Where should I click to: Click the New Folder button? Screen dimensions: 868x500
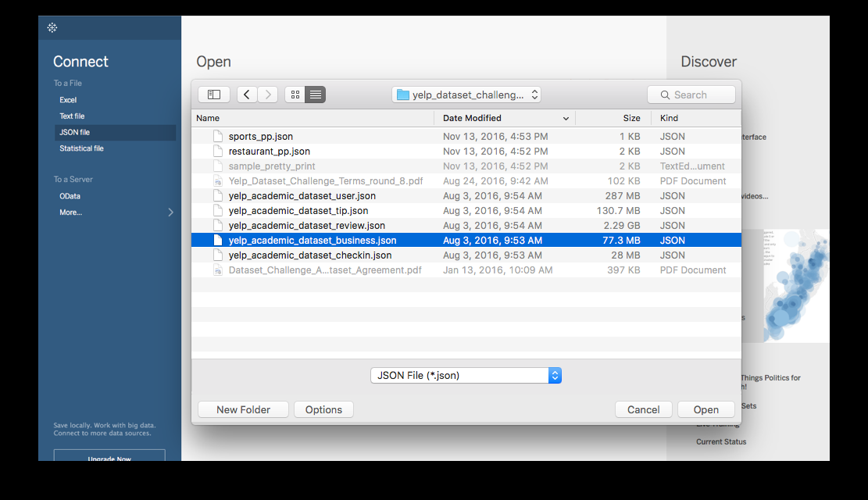[x=243, y=409]
